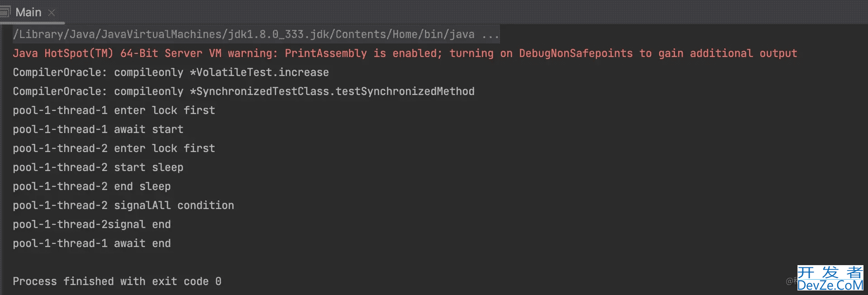Viewport: 868px width, 295px height.
Task: Click the red HotSpot PrintAssembly warning line
Action: point(405,53)
